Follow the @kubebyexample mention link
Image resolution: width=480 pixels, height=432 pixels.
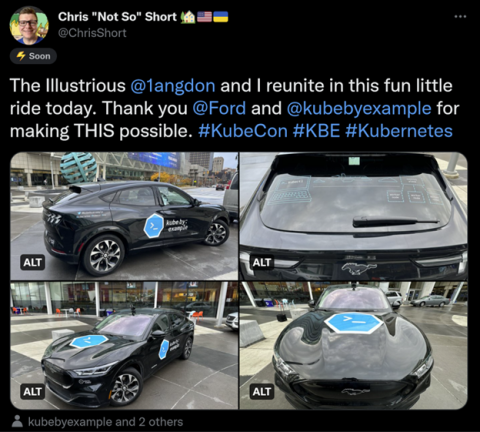(x=359, y=109)
